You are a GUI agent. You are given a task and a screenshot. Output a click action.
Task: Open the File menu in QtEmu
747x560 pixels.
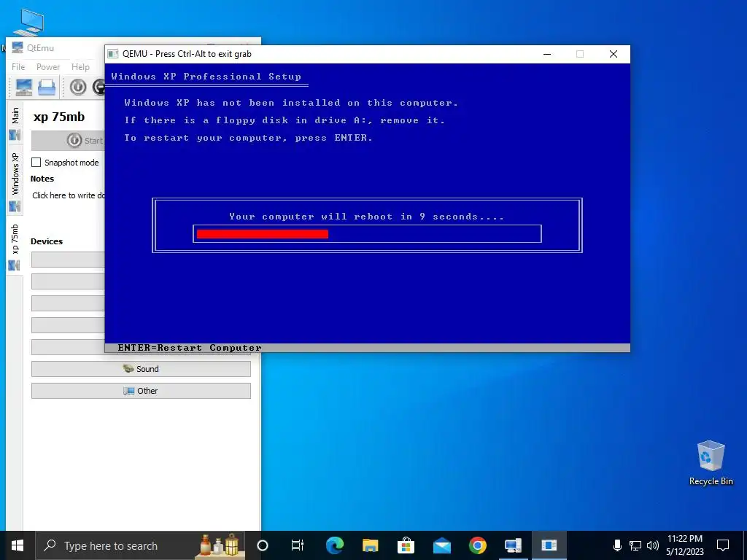(x=18, y=66)
